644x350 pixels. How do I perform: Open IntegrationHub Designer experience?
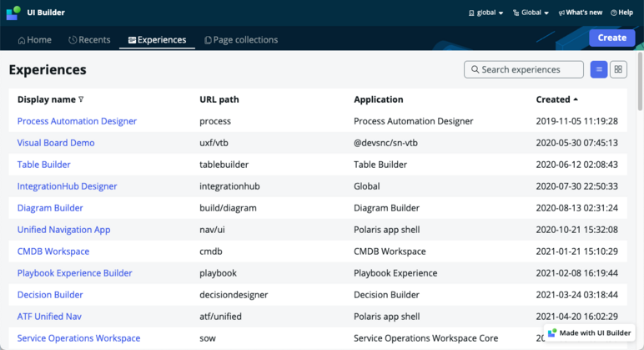[67, 186]
